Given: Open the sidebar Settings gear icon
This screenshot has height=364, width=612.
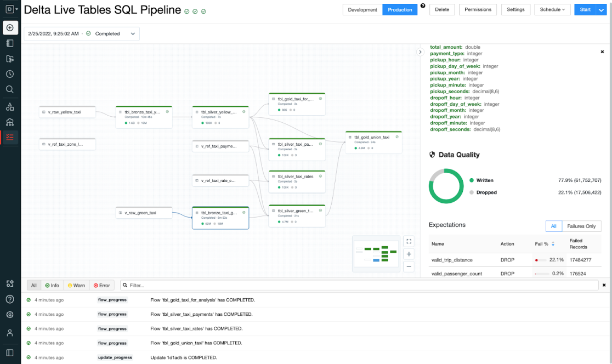Looking at the screenshot, I should pos(10,315).
